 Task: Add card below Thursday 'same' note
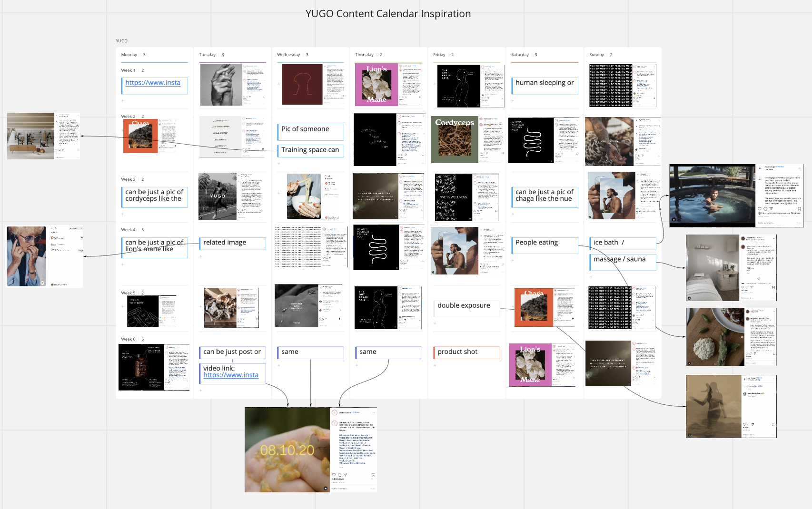coord(356,365)
